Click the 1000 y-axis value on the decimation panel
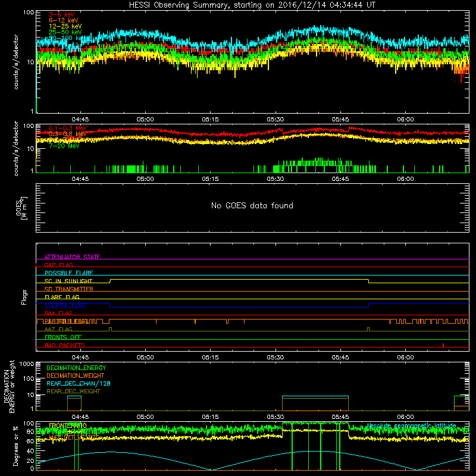The width and height of the screenshot is (476, 476). [x=27, y=364]
